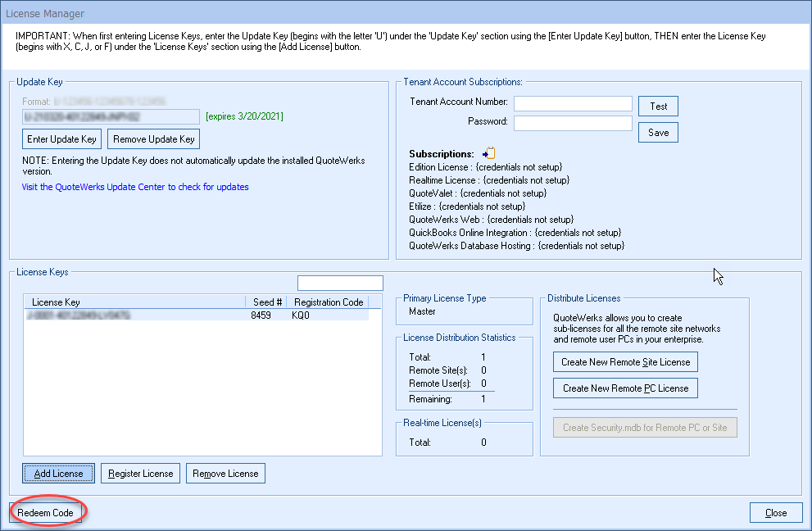Create New Remote Site License
Image resolution: width=812 pixels, height=531 pixels.
click(625, 361)
